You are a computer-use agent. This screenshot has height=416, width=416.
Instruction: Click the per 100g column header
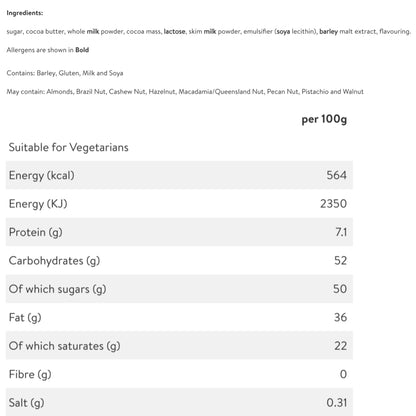(x=324, y=119)
